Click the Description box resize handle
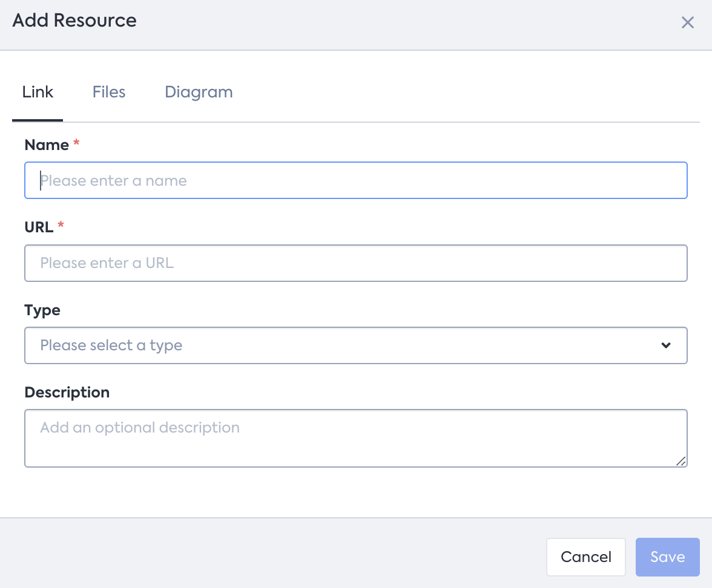This screenshot has height=588, width=712. 681,461
